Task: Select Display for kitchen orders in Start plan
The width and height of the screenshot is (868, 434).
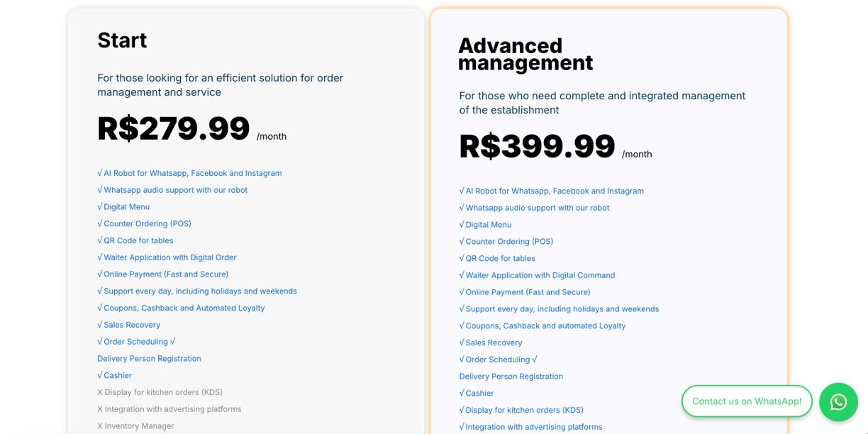Action: (160, 392)
